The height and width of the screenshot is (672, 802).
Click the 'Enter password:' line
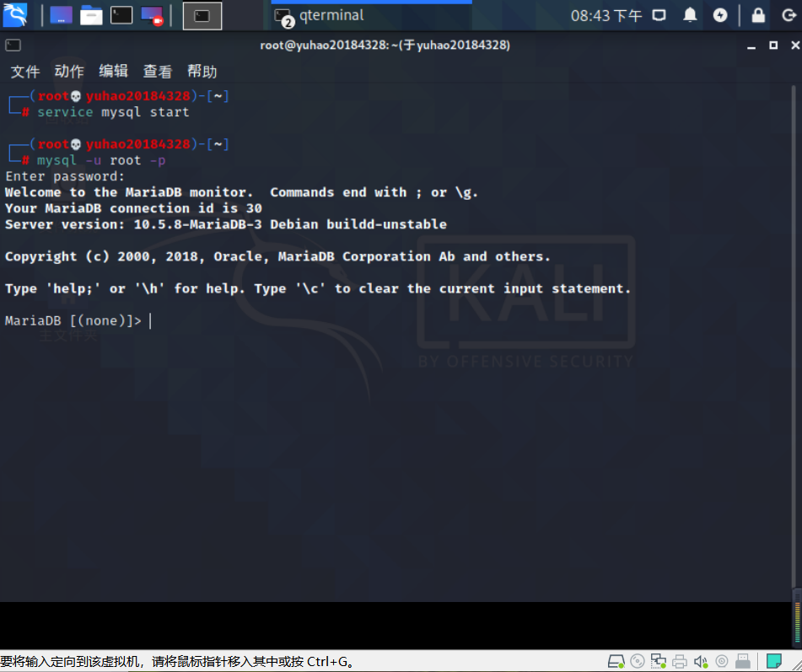(65, 176)
